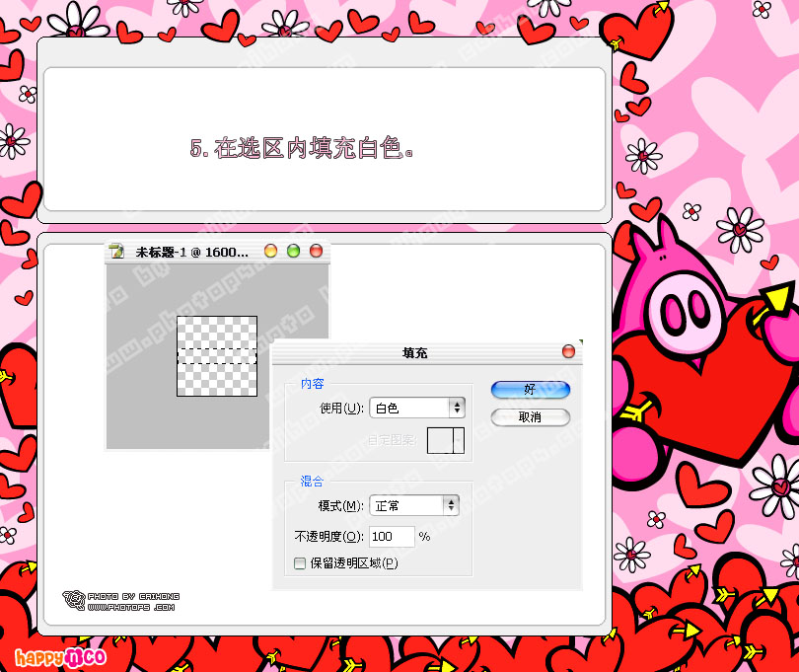Minimize document with yellow button

coord(270,251)
